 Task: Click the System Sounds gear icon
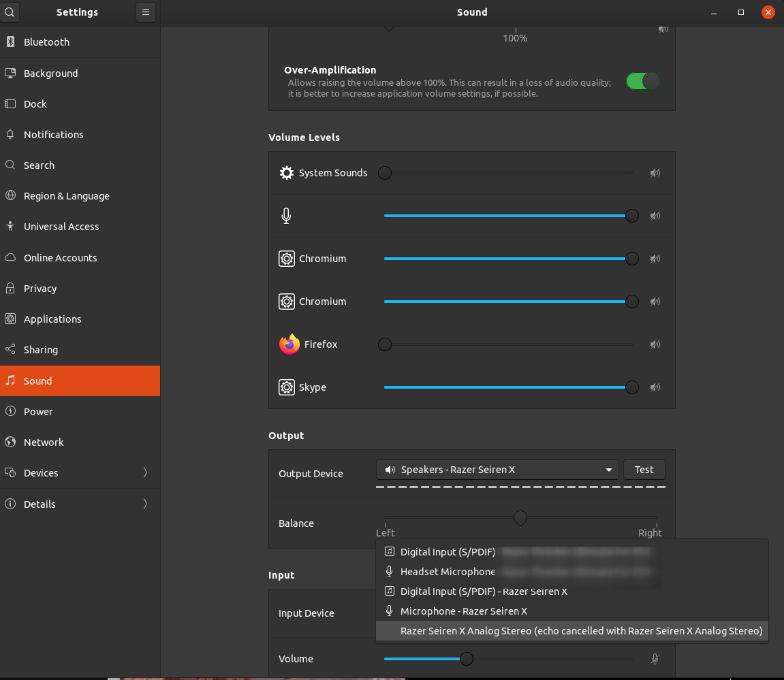click(286, 172)
